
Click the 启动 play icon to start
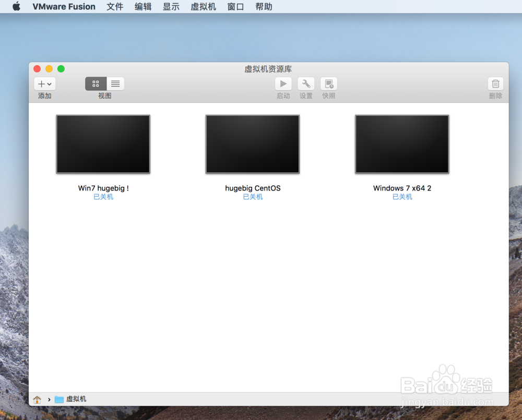pyautogui.click(x=283, y=83)
